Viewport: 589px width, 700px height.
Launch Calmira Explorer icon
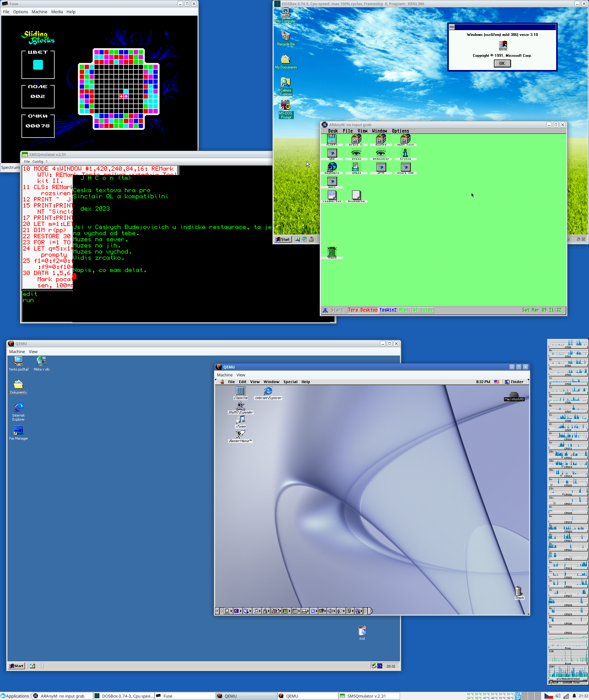pos(286,83)
